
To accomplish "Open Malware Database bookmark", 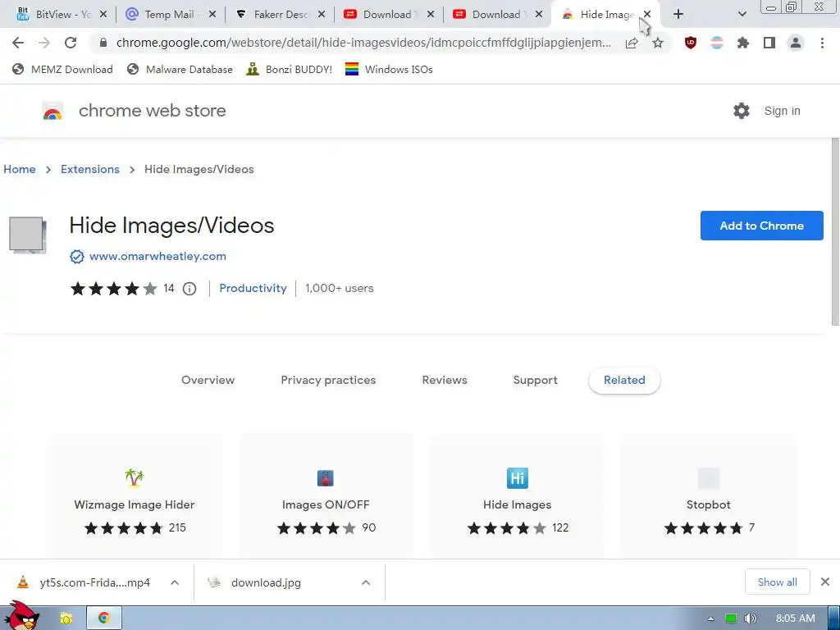I will pyautogui.click(x=180, y=69).
